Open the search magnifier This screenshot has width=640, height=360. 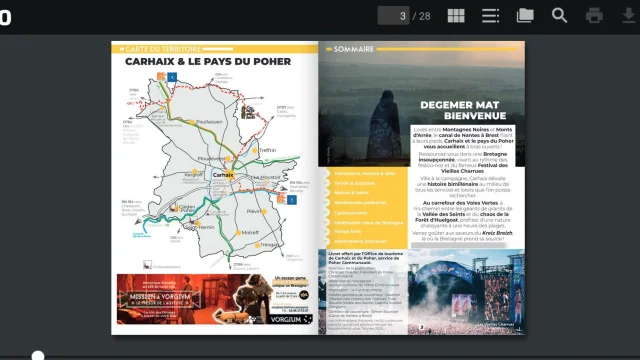click(x=559, y=16)
